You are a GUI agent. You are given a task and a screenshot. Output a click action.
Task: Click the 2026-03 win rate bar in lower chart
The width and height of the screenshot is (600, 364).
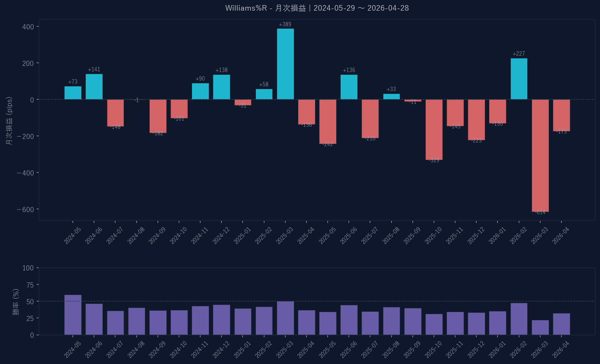pyautogui.click(x=540, y=327)
